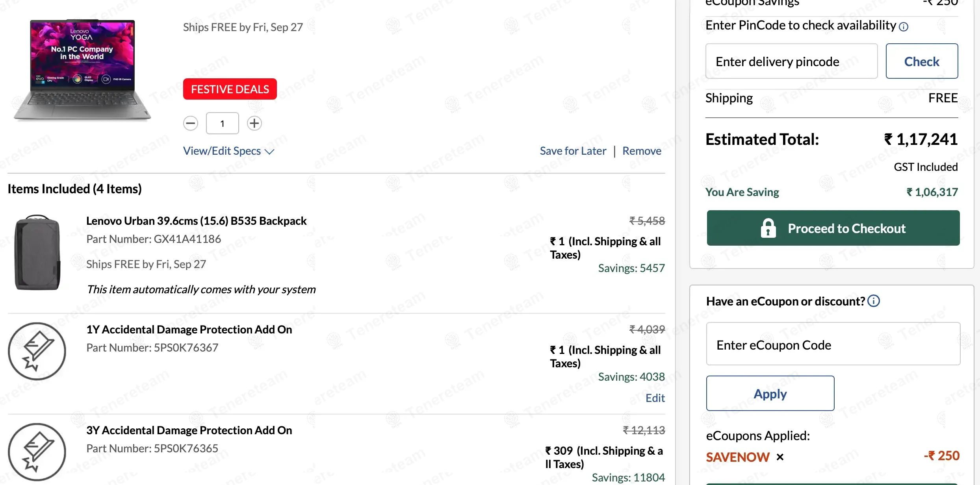Click the lock icon on checkout button
The height and width of the screenshot is (485, 980).
point(768,228)
